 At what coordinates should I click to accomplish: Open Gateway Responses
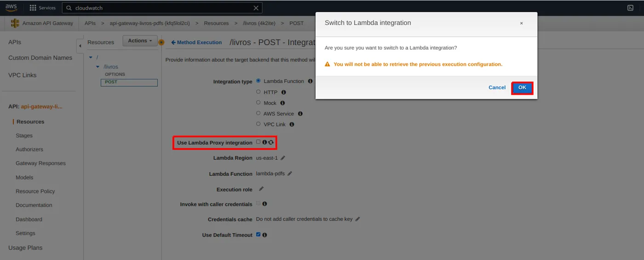click(40, 163)
